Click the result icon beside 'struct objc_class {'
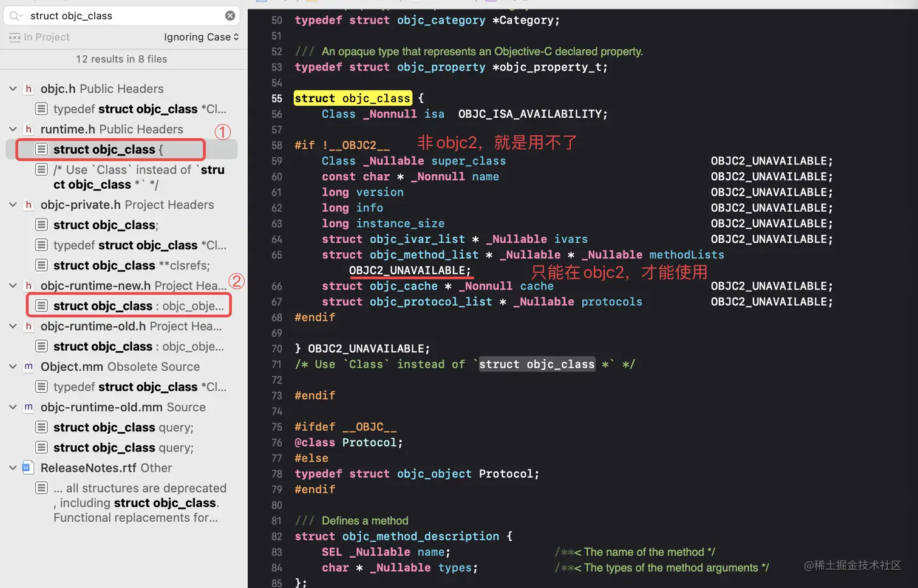The image size is (918, 588). tap(41, 149)
